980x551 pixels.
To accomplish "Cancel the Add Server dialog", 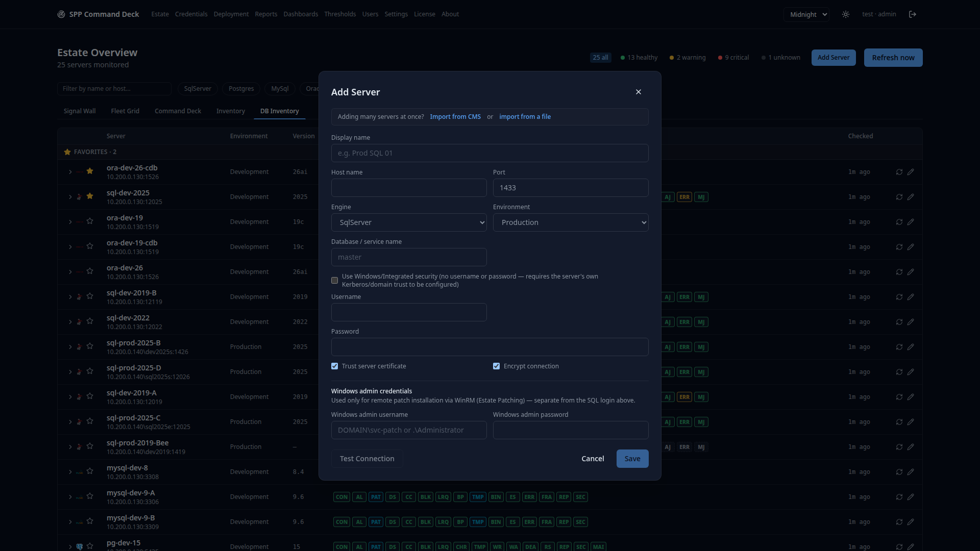I will point(593,459).
